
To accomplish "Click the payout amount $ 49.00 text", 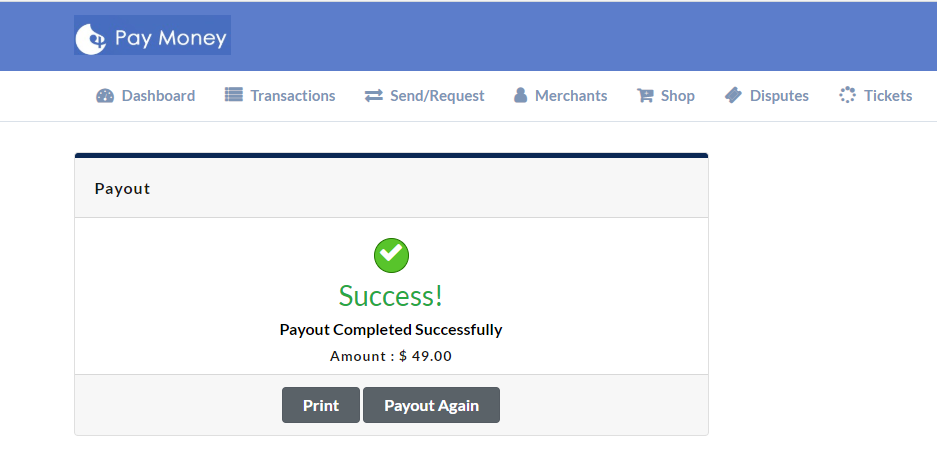I will pyautogui.click(x=425, y=356).
